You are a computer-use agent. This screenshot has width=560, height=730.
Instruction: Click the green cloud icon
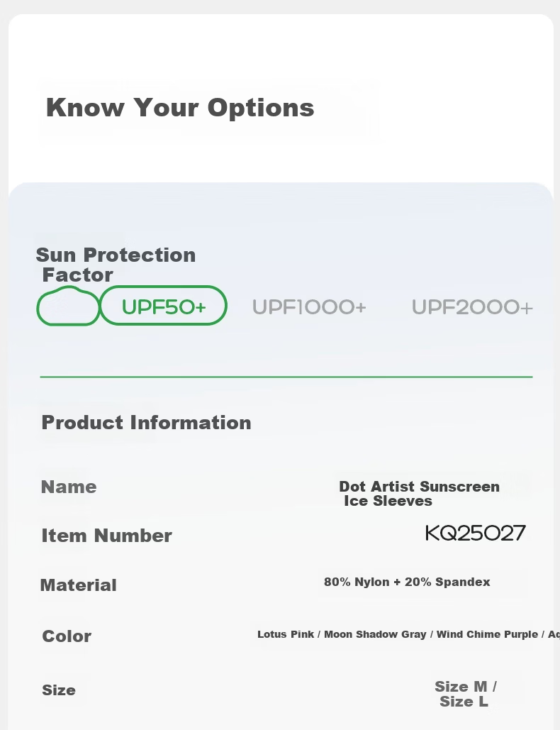[68, 306]
